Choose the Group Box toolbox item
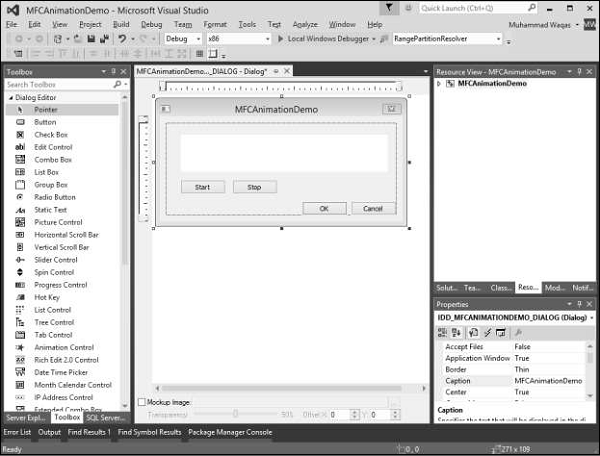The height and width of the screenshot is (456, 600). 62,185
